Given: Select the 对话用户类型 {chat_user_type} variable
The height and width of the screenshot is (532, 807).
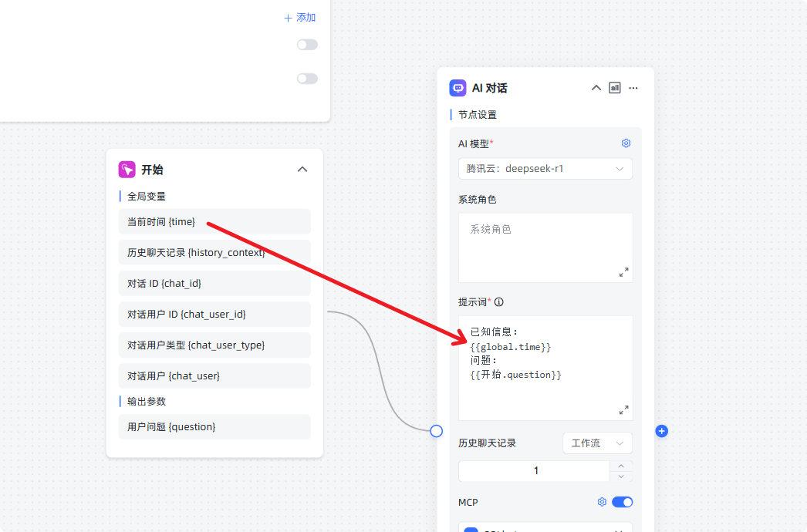Looking at the screenshot, I should pos(214,345).
